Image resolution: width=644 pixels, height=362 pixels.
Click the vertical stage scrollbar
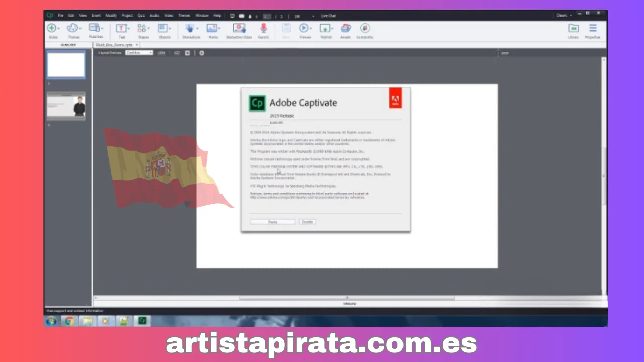tap(604, 176)
